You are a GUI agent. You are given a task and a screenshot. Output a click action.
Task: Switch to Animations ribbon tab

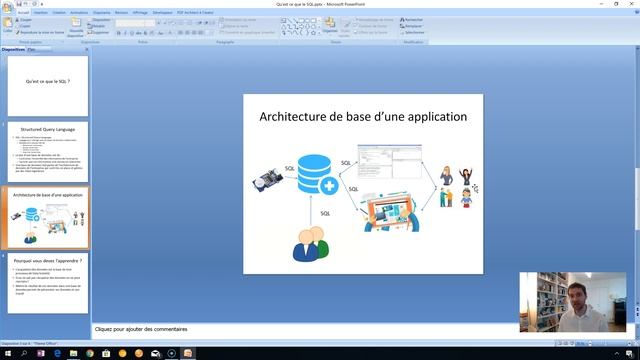[79, 13]
